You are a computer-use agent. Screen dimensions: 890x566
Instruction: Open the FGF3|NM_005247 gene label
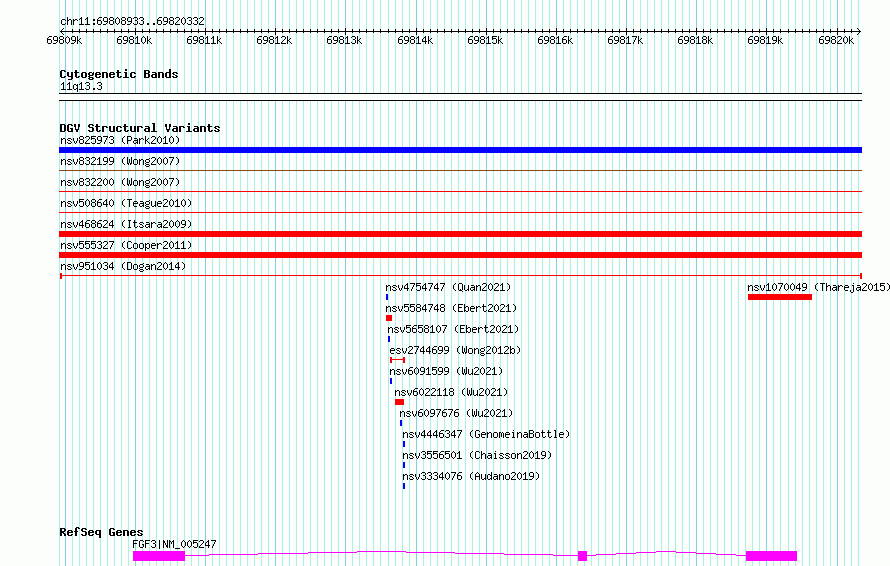coord(174,544)
